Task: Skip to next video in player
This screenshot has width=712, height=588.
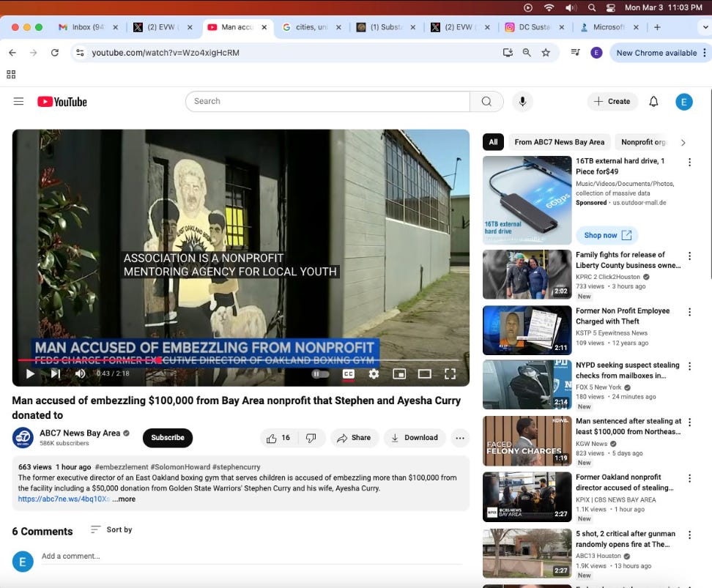Action: tap(56, 373)
